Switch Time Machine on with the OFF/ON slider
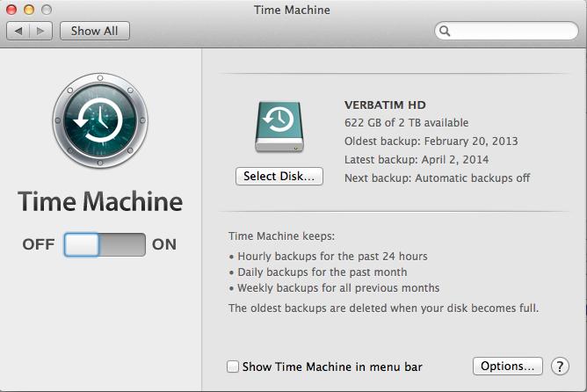This screenshot has height=392, width=587. 105,244
